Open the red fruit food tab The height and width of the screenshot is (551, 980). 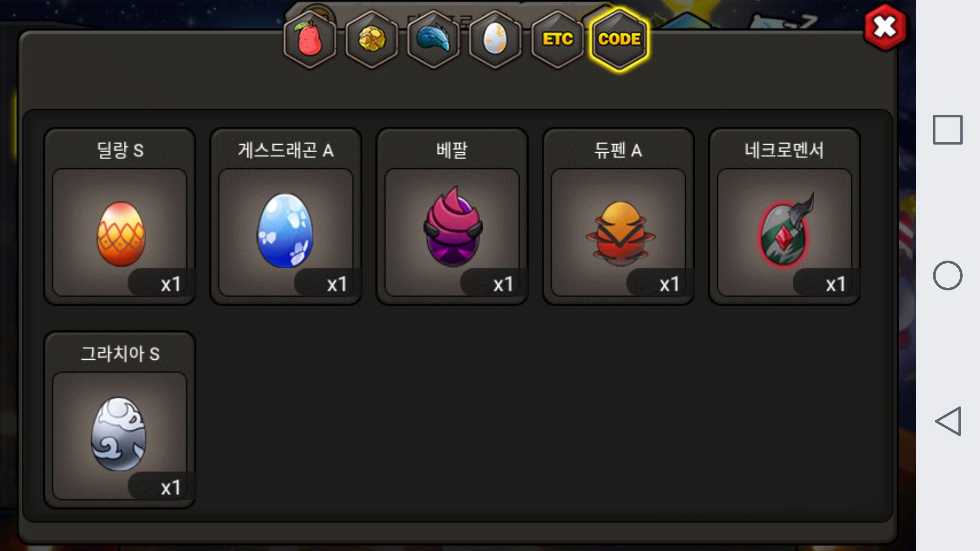(310, 39)
